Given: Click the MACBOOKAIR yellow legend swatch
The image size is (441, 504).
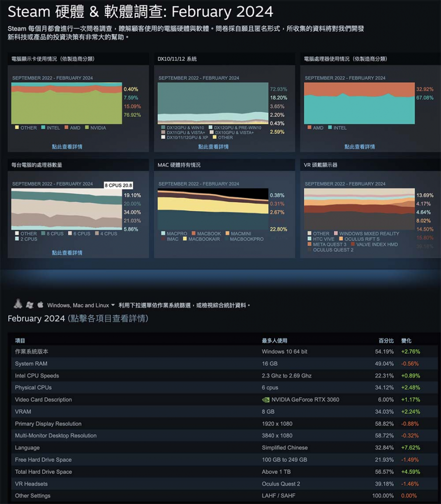Looking at the screenshot, I should click(x=185, y=239).
